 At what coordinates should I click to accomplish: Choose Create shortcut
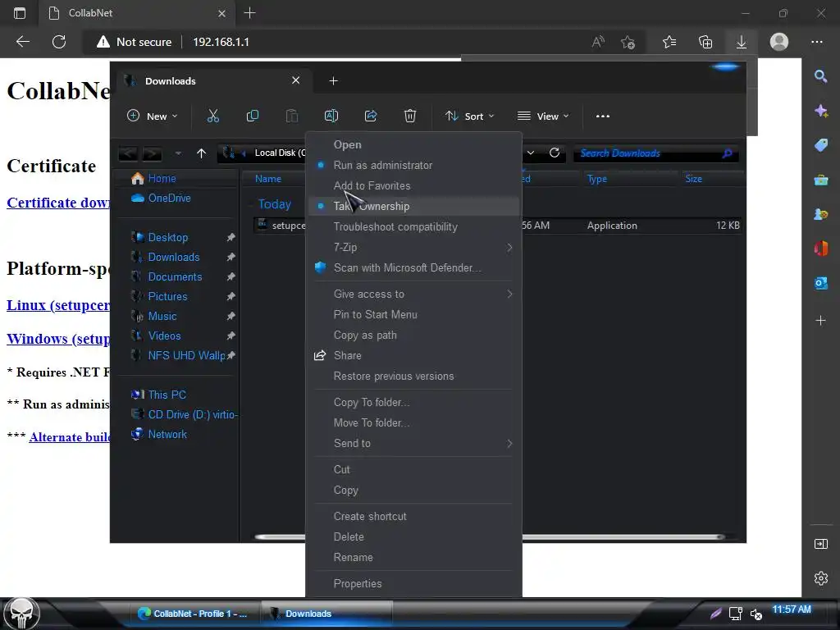413,517
